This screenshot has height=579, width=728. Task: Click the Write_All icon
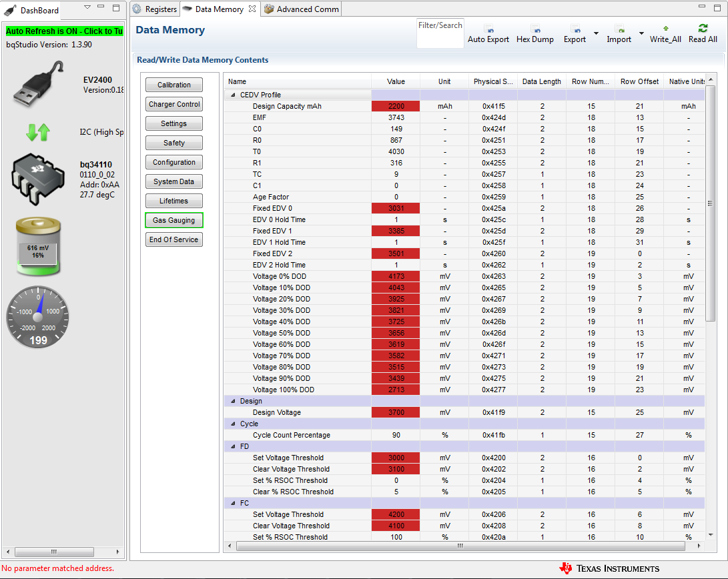pos(666,28)
